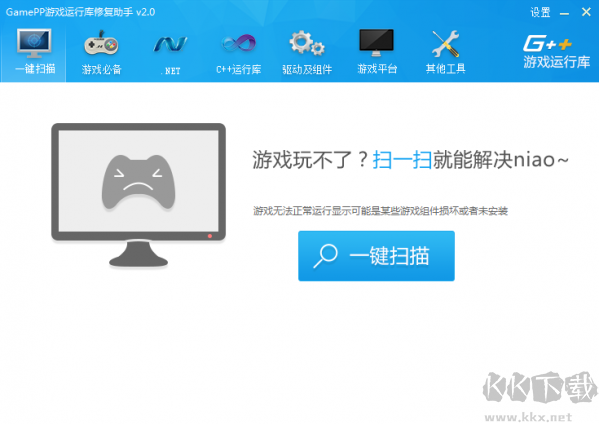
Task: Click the GamePP游戏运行库修复助手 v2.0 title
Action: coord(80,12)
